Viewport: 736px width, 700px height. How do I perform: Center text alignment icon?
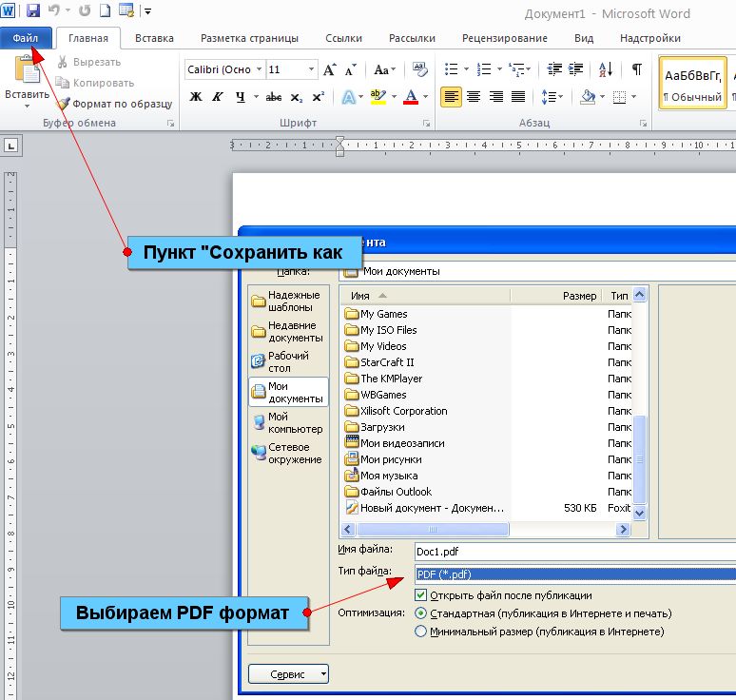[474, 97]
